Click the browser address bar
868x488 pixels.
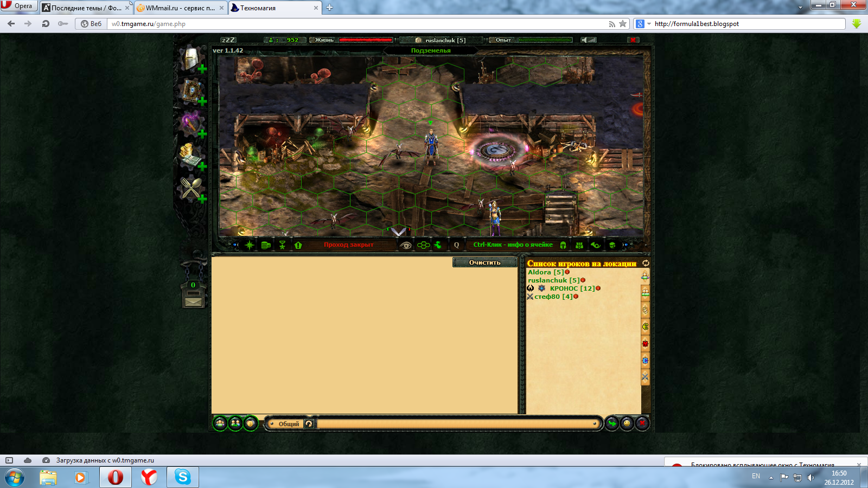pos(357,24)
